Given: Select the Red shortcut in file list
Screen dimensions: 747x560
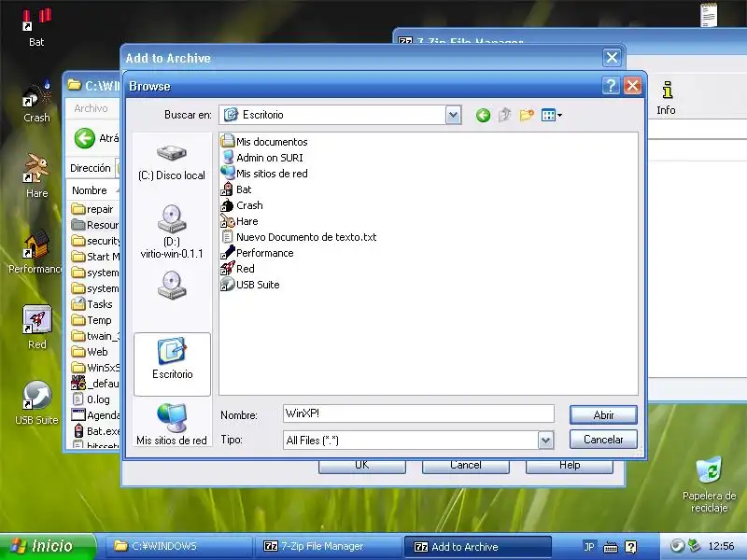Looking at the screenshot, I should coord(238,269).
